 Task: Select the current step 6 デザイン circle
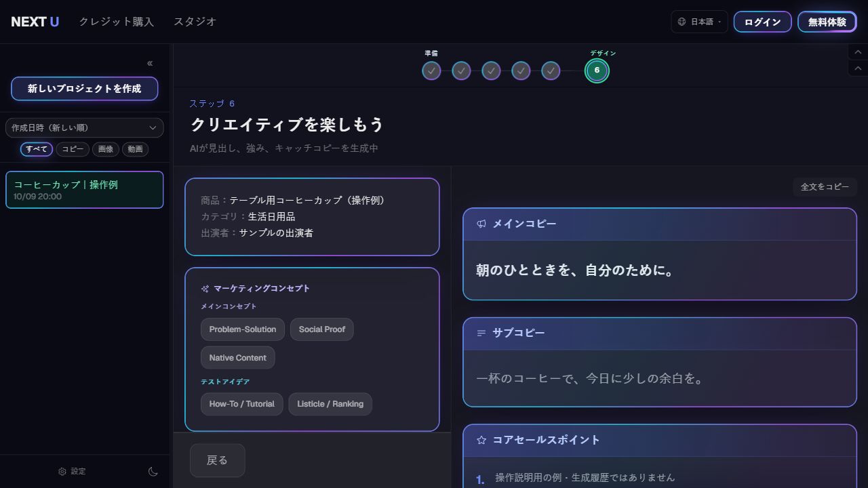(x=597, y=70)
